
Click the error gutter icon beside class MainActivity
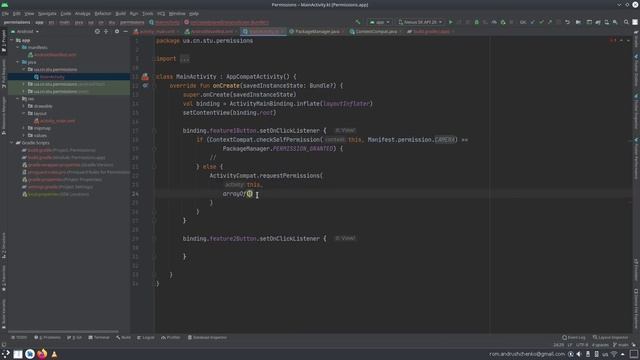(x=145, y=77)
